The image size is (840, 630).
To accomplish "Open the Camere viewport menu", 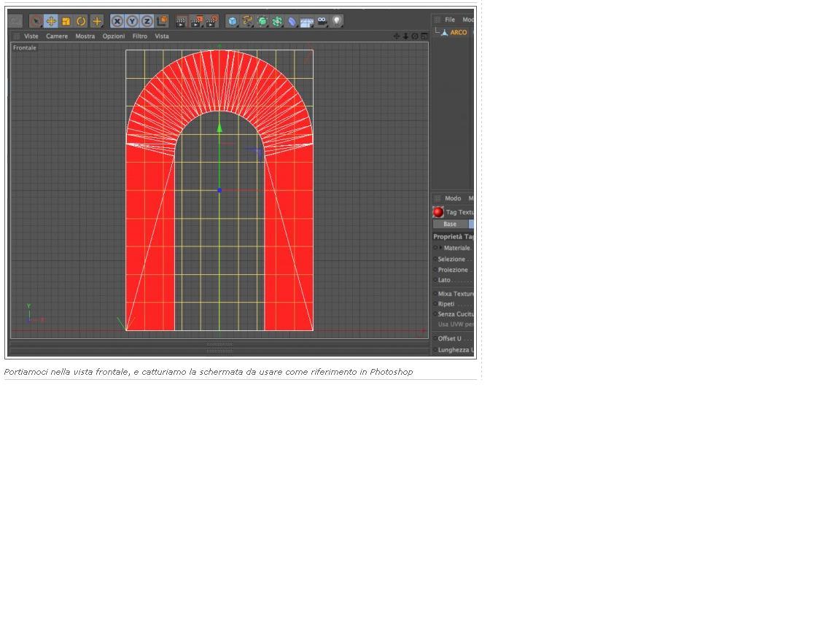I will (x=57, y=36).
